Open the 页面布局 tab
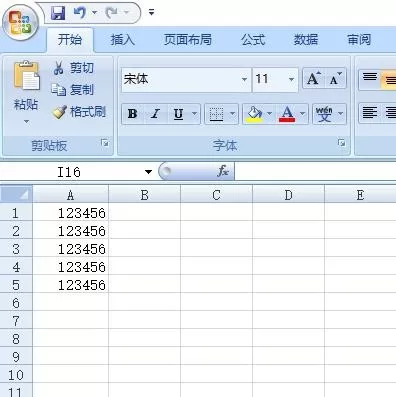396x397 pixels. click(187, 40)
